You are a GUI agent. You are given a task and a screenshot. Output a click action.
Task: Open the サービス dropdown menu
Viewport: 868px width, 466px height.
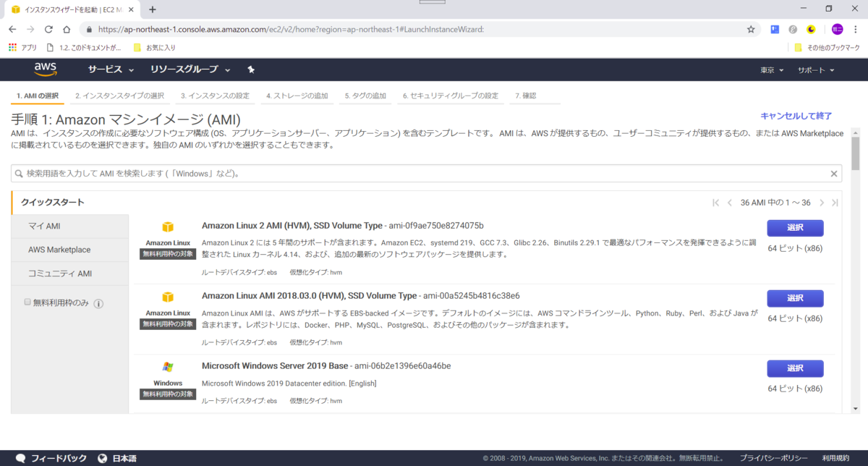[x=111, y=69]
